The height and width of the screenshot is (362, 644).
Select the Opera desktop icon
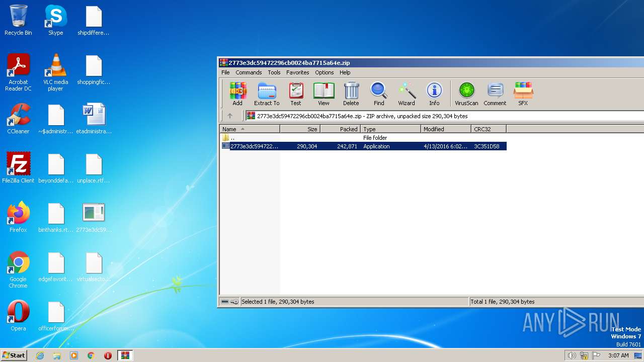pos(18,316)
